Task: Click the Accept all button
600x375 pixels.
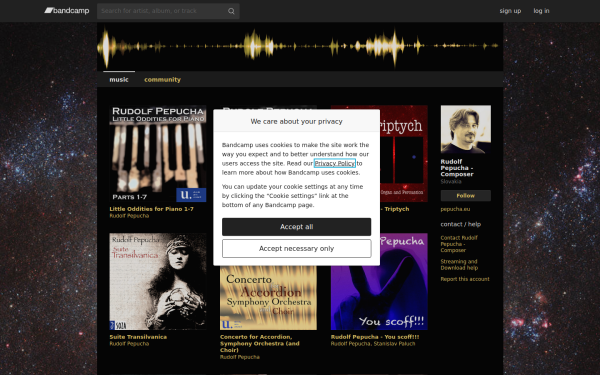Action: [297, 227]
